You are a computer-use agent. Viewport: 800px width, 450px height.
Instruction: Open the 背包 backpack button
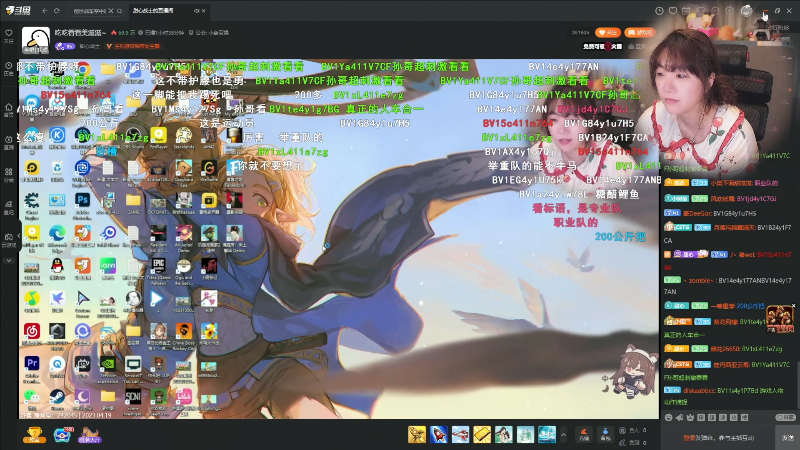605,434
